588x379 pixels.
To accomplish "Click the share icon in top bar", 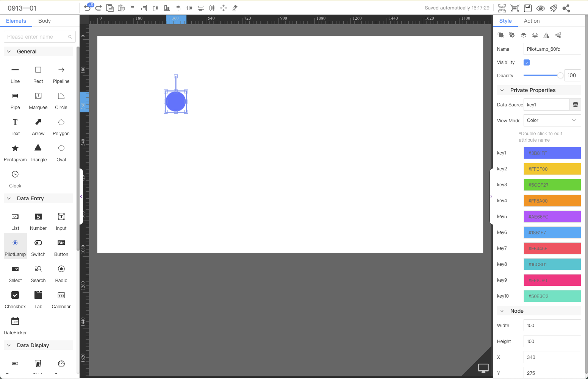I will point(566,8).
